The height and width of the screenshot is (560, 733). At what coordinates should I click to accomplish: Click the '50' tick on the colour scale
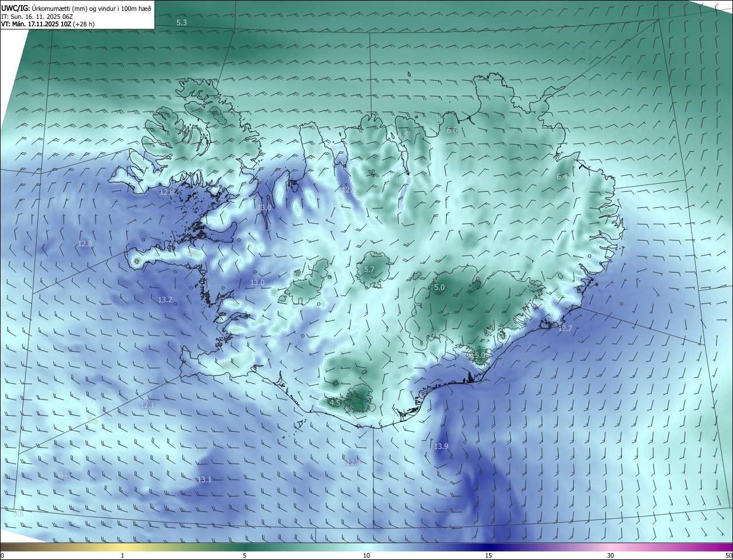click(x=728, y=555)
